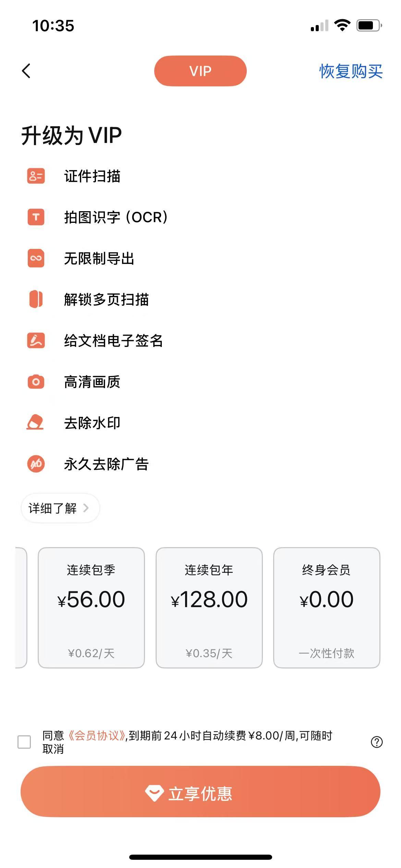
Task: Open the 《会员协议》 agreement link
Action: coord(97,735)
